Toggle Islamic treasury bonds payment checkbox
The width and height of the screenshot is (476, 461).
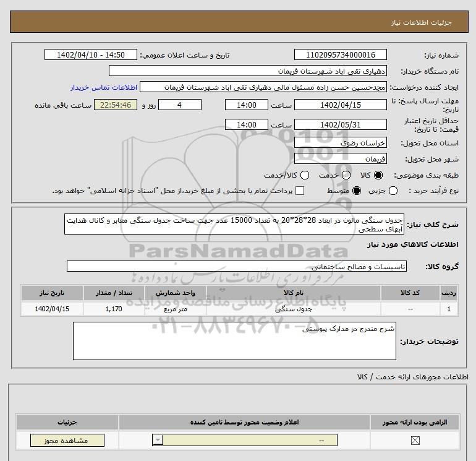coord(300,191)
